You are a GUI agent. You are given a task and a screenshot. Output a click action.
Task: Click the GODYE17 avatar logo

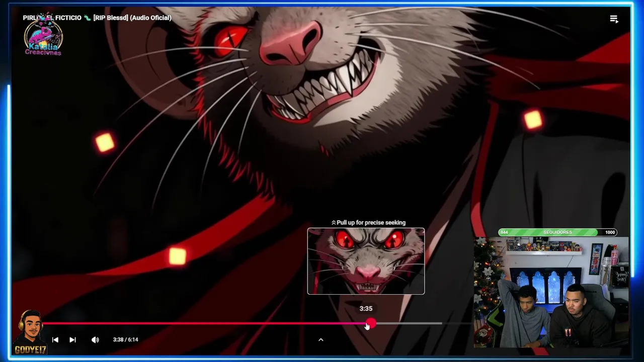click(30, 332)
